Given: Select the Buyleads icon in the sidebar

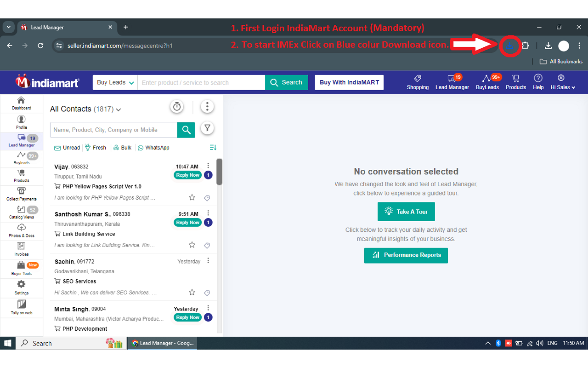Looking at the screenshot, I should click(21, 158).
